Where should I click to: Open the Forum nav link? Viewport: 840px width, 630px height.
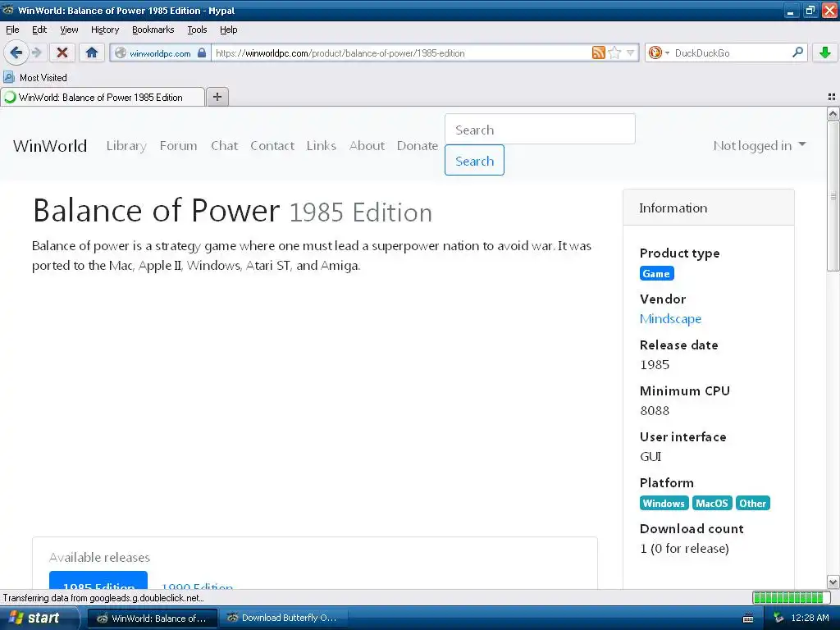coord(178,146)
